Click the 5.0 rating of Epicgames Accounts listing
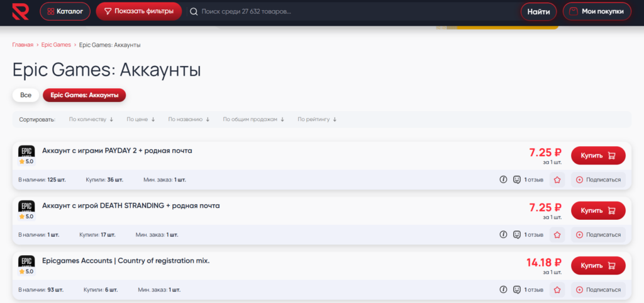Screen dimensions: 644x303 coord(26,272)
